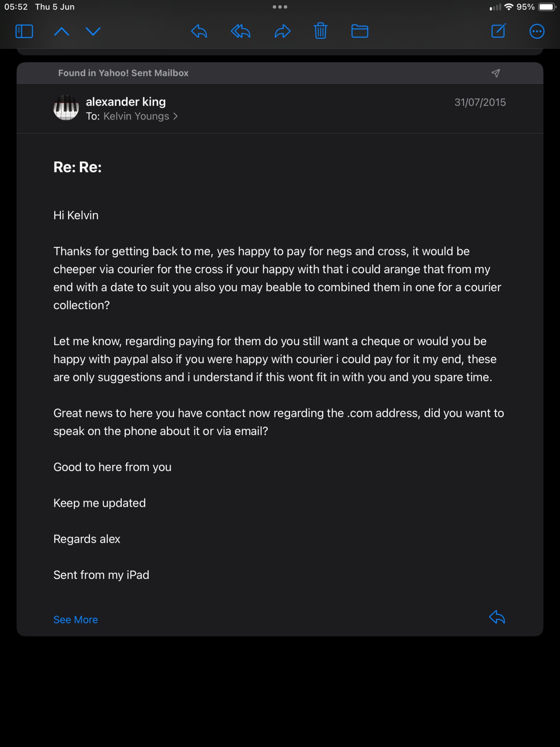Tap the reply arrow below message
This screenshot has width=560, height=747.
497,617
